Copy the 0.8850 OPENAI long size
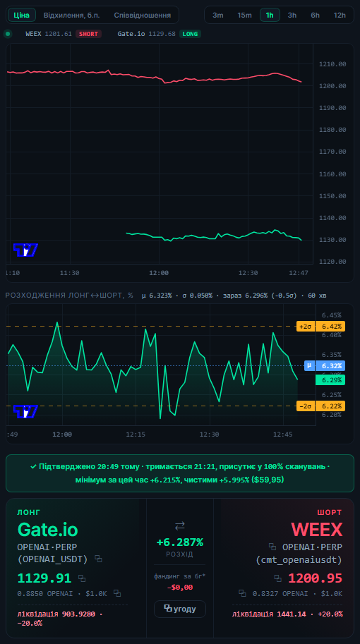Screen dimensions: 360x644 pyautogui.click(x=117, y=593)
